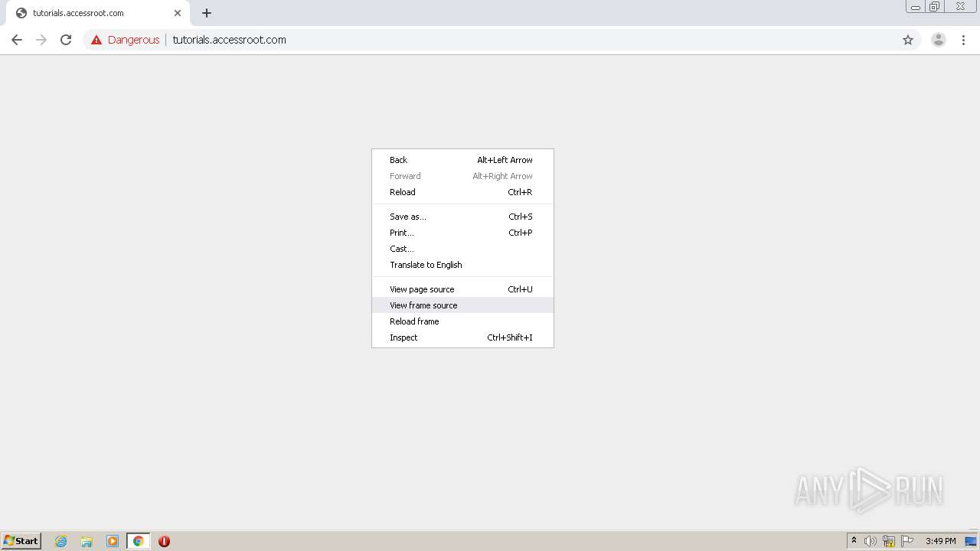
Task: Open a new tab with plus button
Action: 207,13
